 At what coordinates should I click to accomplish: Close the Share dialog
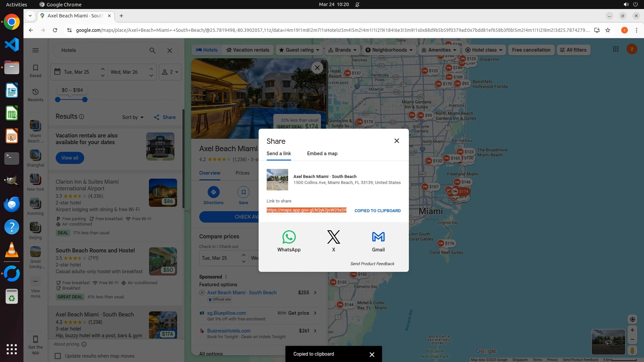click(396, 141)
